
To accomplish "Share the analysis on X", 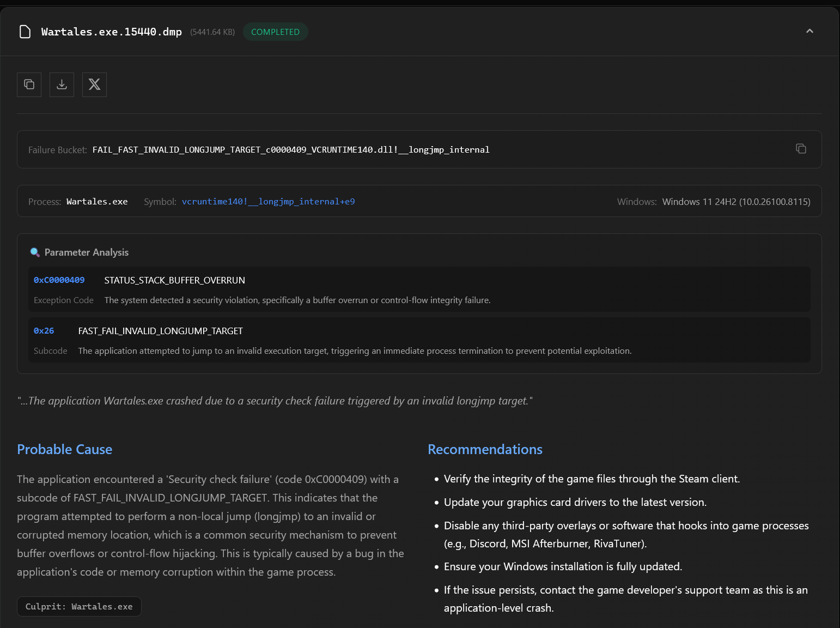I will (x=94, y=84).
